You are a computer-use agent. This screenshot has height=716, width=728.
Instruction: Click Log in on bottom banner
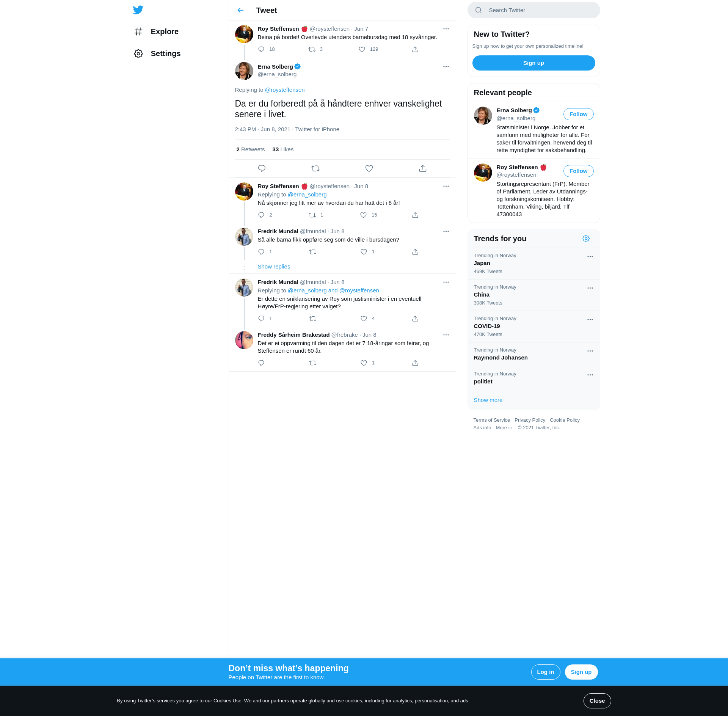[x=545, y=672]
